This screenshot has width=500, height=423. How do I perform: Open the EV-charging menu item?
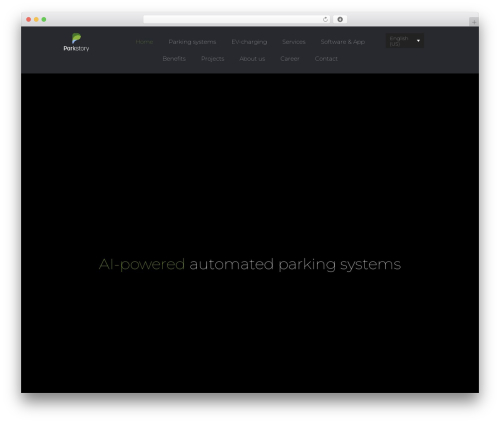[x=249, y=42]
